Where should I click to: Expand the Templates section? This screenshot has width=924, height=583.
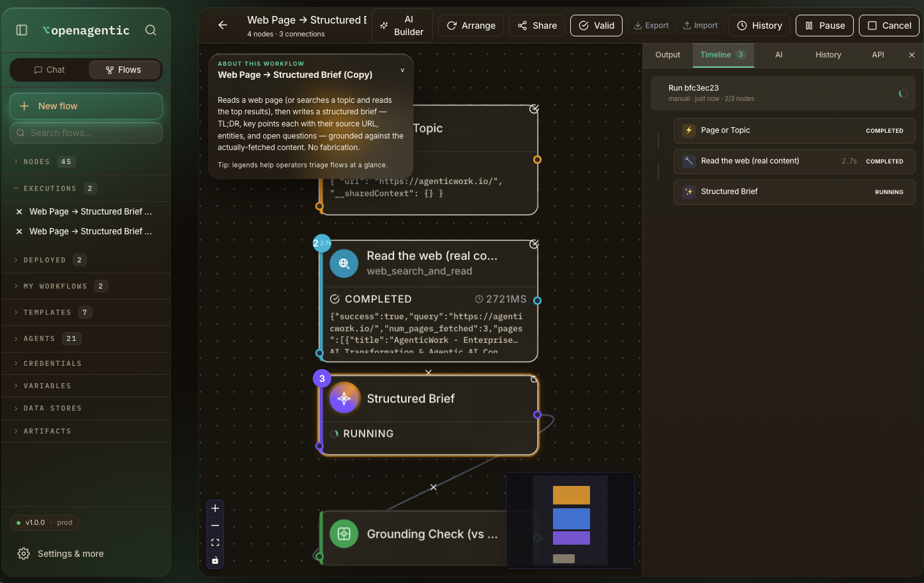(x=86, y=312)
